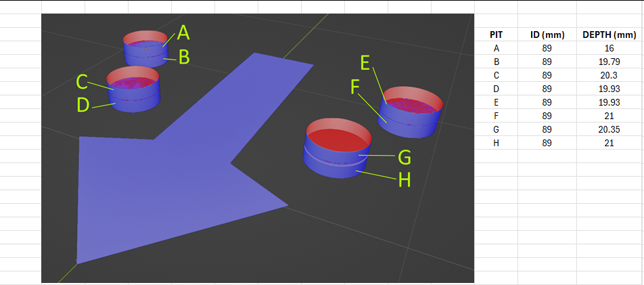
Task: Click the ID value 89 in row F
Action: 547,116
